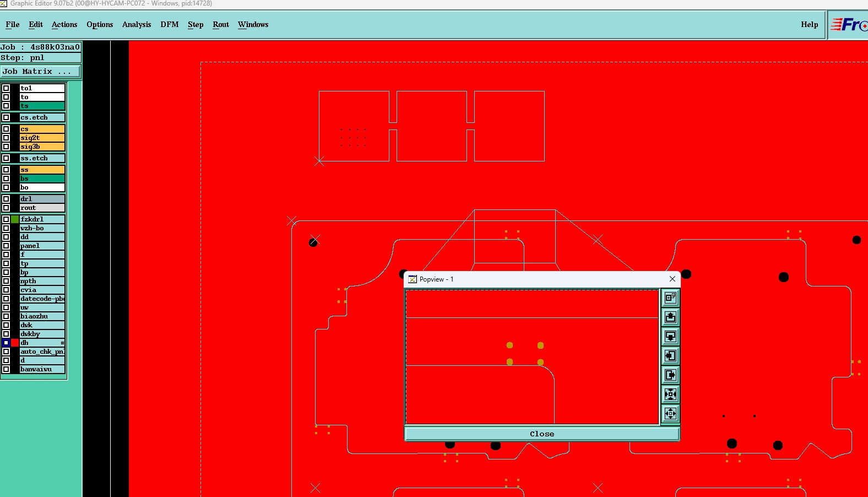
Task: Zoom in Popview with inward arrows icon
Action: tap(670, 394)
